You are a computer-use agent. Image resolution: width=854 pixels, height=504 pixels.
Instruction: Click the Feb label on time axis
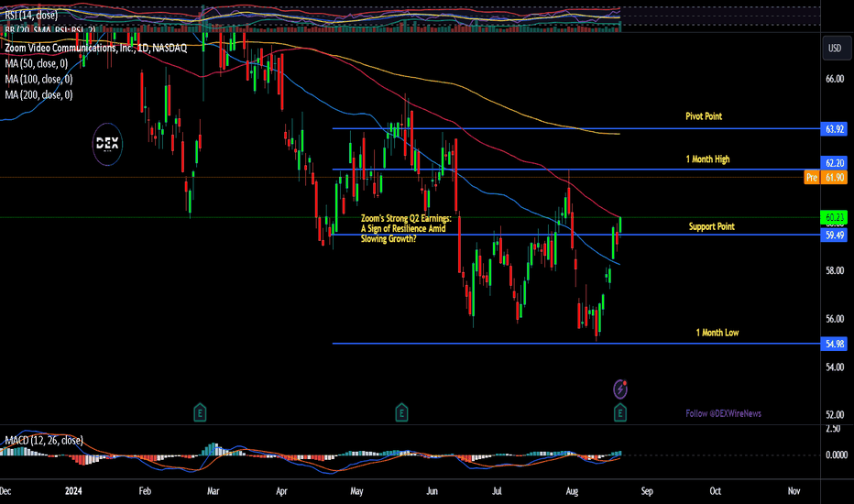click(x=145, y=491)
